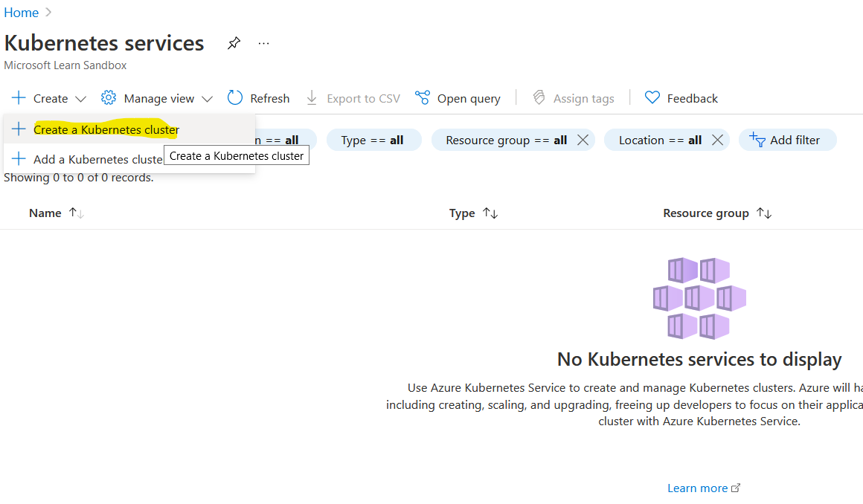This screenshot has height=504, width=863.
Task: Sort by Name column header
Action: (x=45, y=213)
